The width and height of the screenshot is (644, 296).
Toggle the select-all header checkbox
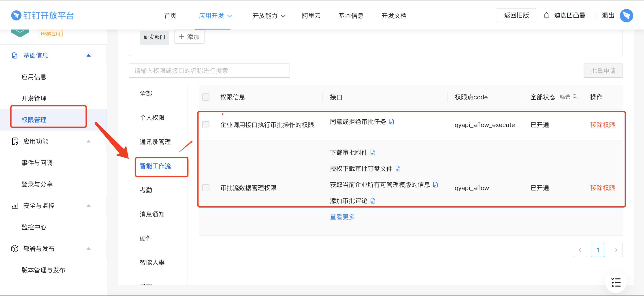pos(206,97)
